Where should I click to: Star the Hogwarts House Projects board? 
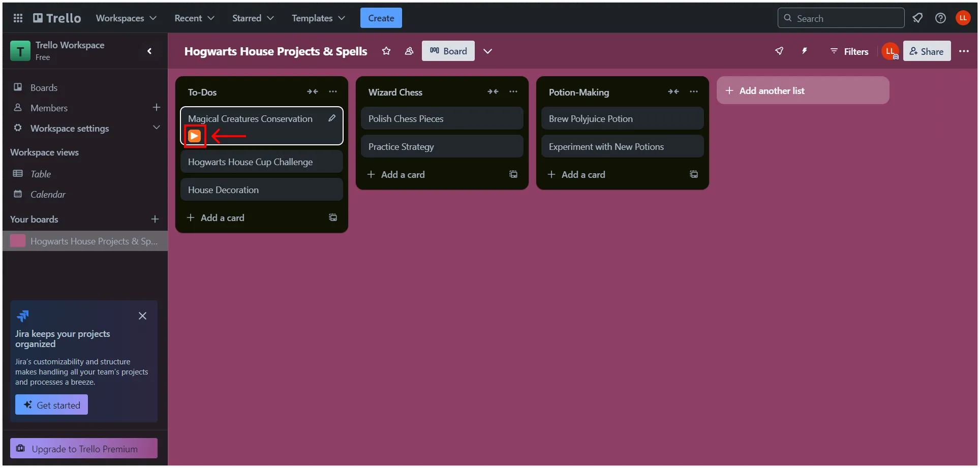pos(386,51)
